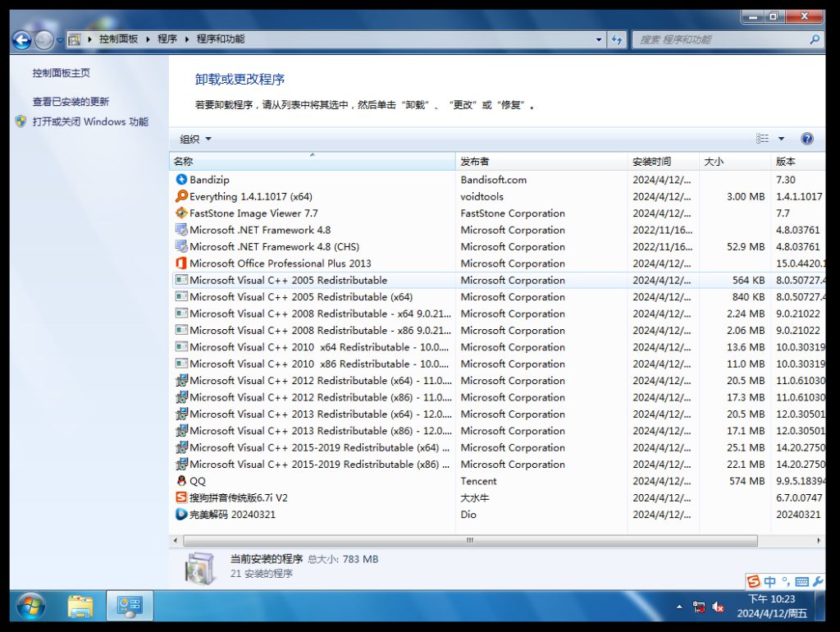840x632 pixels.
Task: Click the horizontal scrollbar in program list
Action: coord(470,541)
